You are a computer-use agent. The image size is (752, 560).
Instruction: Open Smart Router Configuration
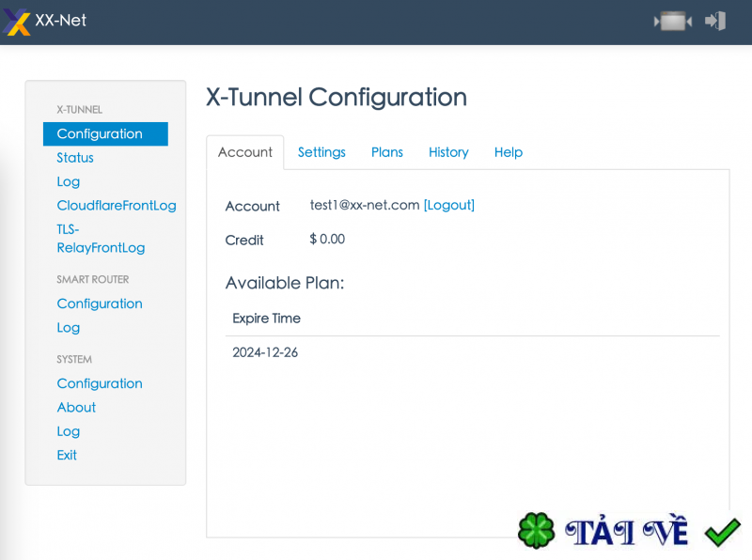coord(100,303)
